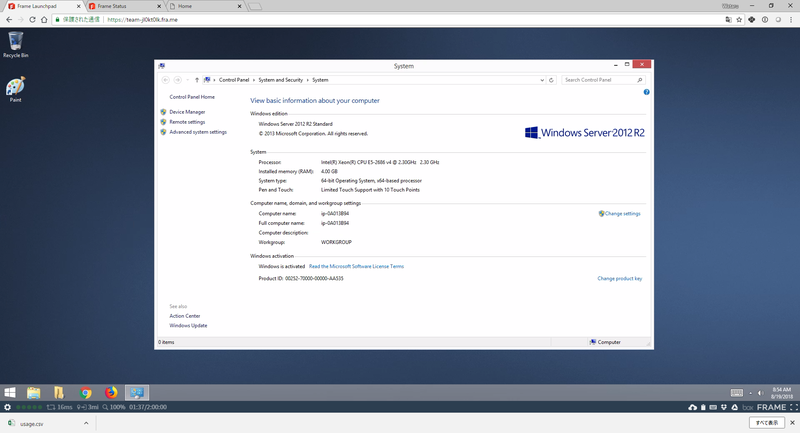Image resolution: width=800 pixels, height=433 pixels.
Task: Click the browser Home button
Action: tap(44, 20)
